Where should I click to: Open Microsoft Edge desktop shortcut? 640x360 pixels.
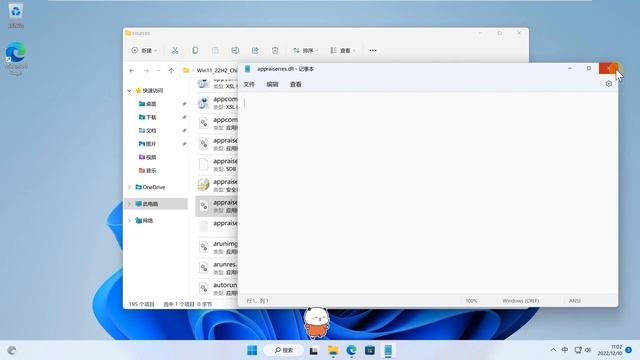pyautogui.click(x=16, y=58)
